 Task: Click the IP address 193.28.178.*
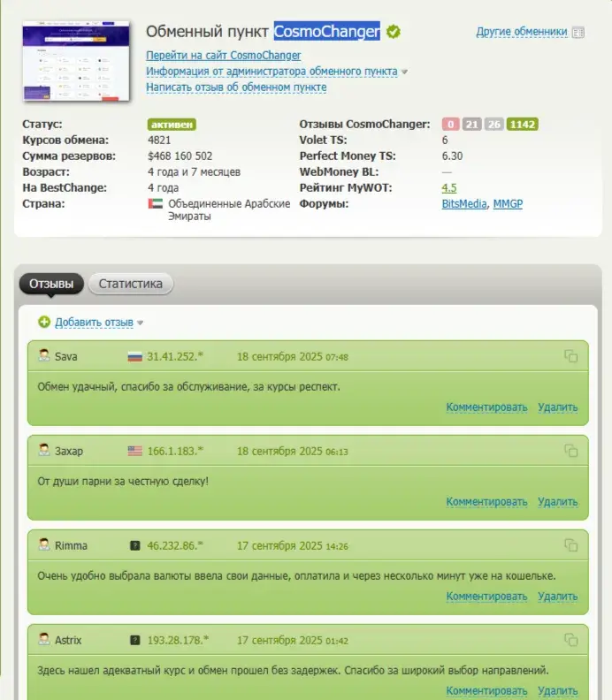[x=178, y=641]
